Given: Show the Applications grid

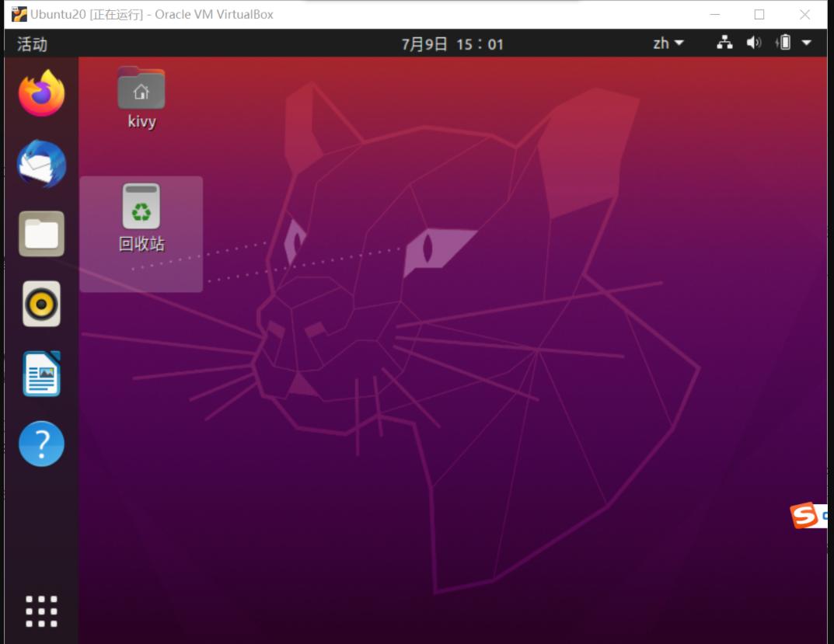Looking at the screenshot, I should (40, 611).
